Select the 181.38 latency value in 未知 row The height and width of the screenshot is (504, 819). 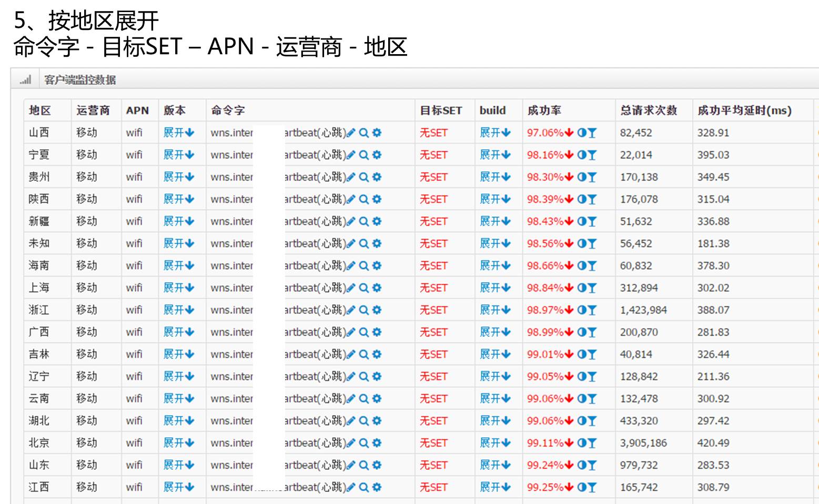[713, 243]
